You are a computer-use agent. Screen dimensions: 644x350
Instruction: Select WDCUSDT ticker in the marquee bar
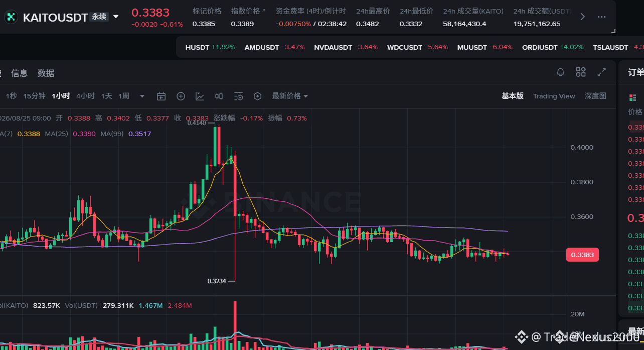coord(417,47)
